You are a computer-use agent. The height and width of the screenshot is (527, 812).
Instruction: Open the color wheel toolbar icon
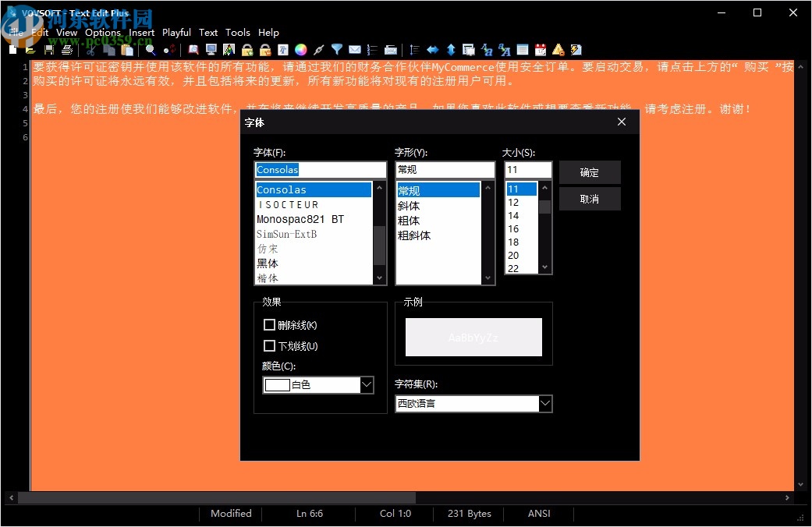click(300, 49)
